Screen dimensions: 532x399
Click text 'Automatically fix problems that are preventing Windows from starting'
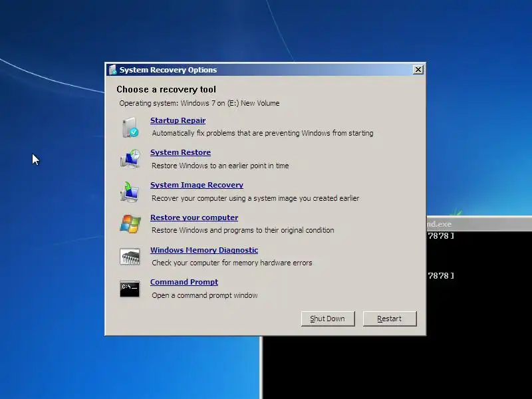[263, 133]
